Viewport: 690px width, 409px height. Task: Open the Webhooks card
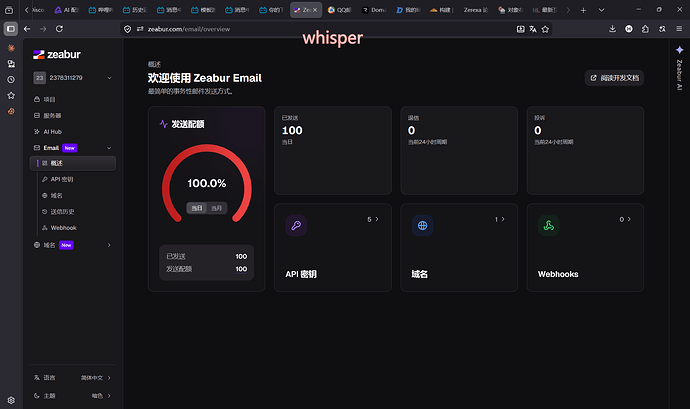pos(585,247)
